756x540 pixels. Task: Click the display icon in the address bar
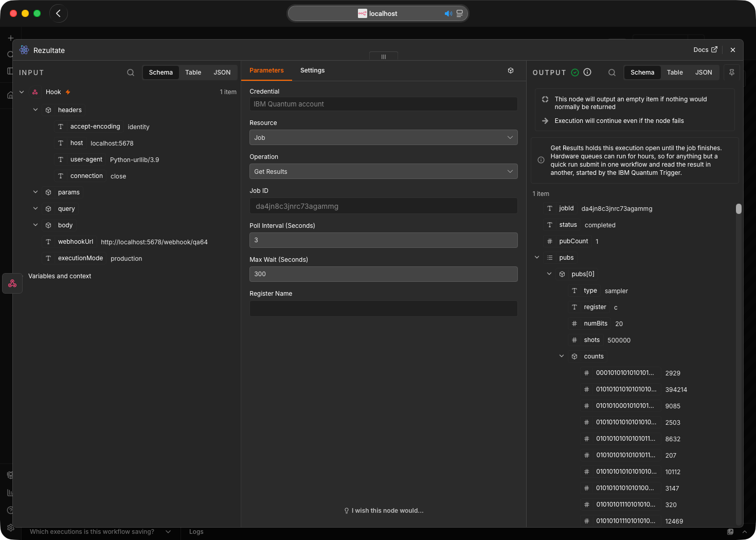tap(460, 13)
